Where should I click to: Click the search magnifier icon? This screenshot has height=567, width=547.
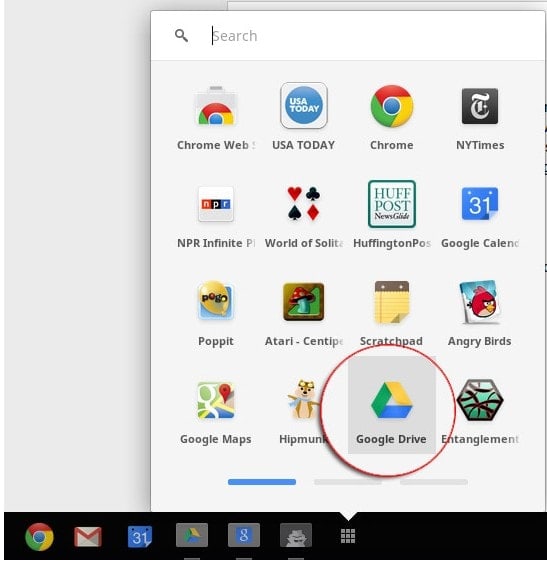[181, 35]
